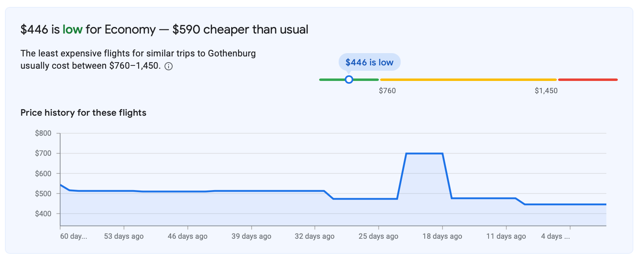Click the $400 label on the vertical axis

click(x=43, y=214)
